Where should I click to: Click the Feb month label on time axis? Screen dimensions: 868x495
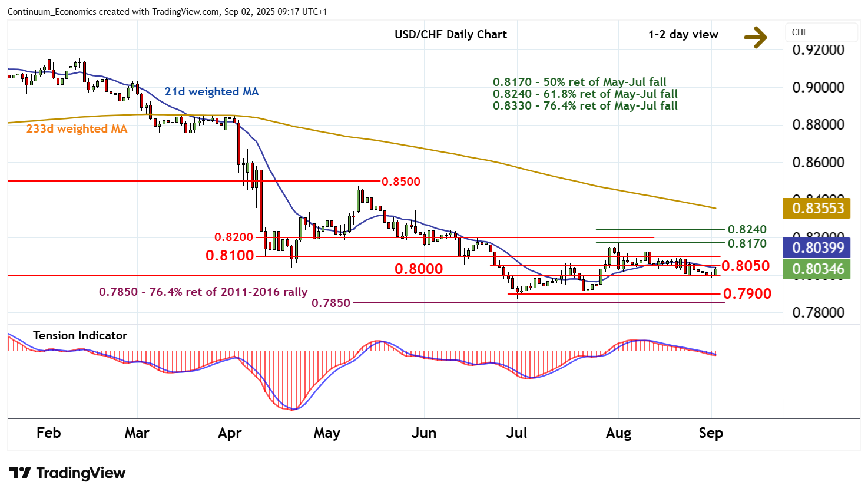click(48, 433)
